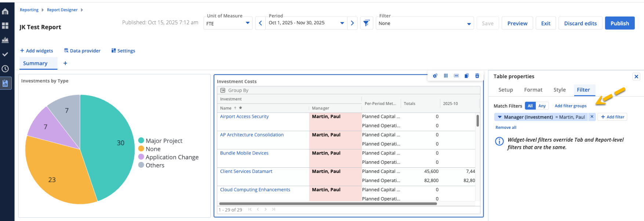Switch to the Setup tab

505,90
